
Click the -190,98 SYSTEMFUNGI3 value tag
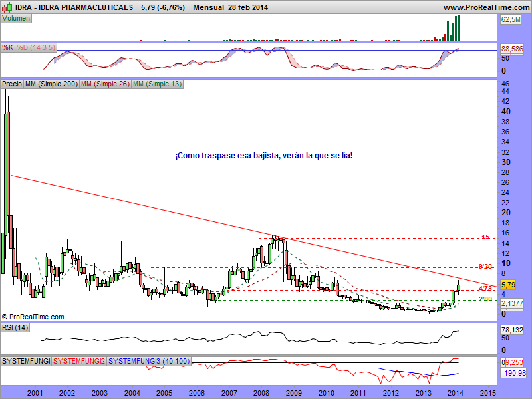(513, 373)
